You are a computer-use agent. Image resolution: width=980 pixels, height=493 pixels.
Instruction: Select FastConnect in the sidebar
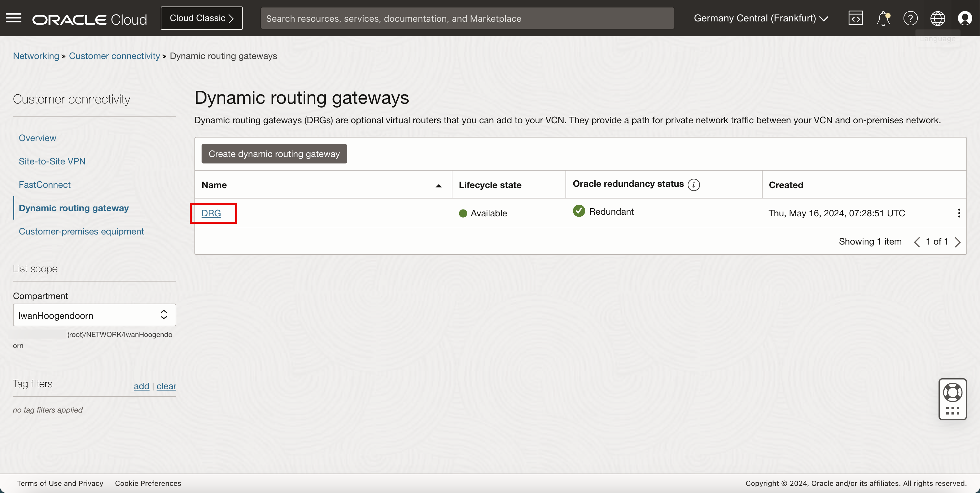[x=44, y=185]
